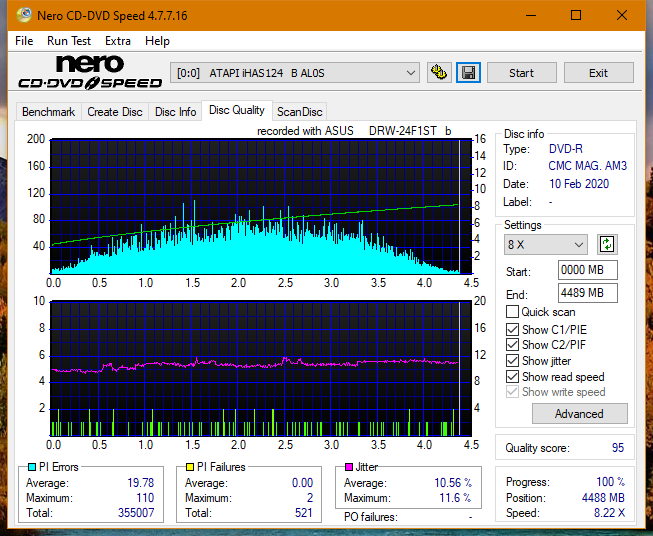Screen dimensions: 653x536
Task: Select the Disc Quality tab
Action: tap(237, 110)
